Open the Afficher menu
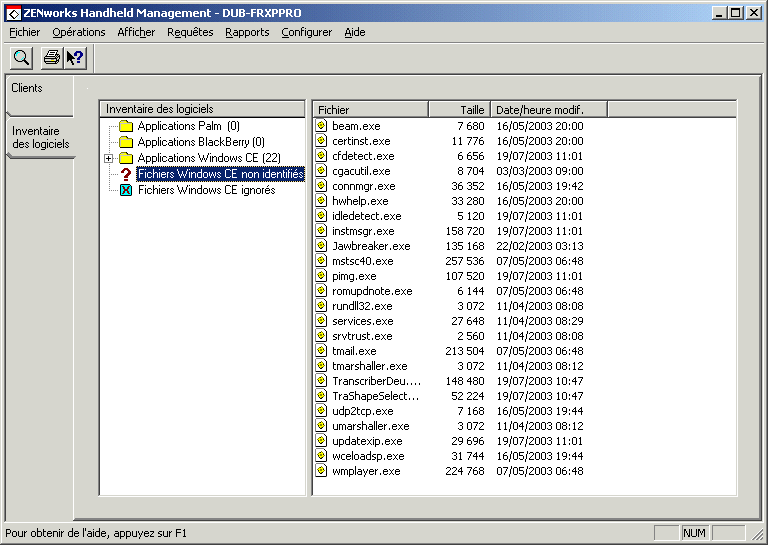Image resolution: width=768 pixels, height=545 pixels. 136,32
